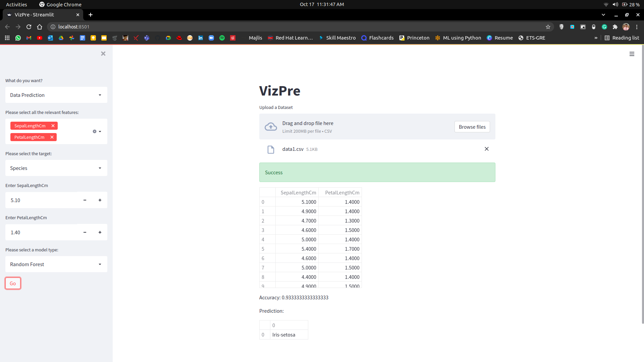Decrease the SepalLengthCm value
Screen dimensions: 644x362
[x=85, y=200]
